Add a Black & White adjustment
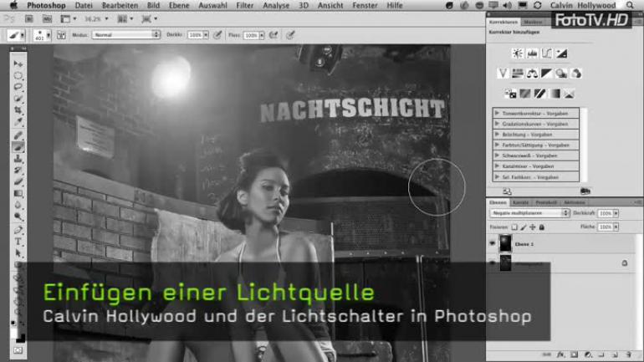This screenshot has width=644, height=362. 547,74
